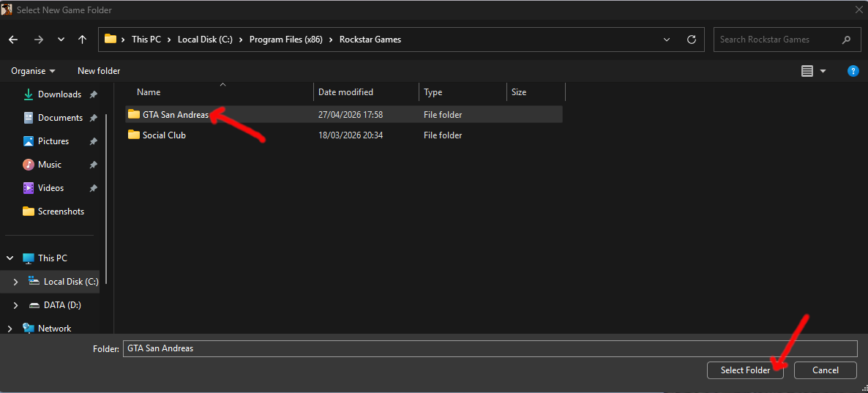Open the blue help icon
Screen dimensions: 868x393
(x=853, y=71)
